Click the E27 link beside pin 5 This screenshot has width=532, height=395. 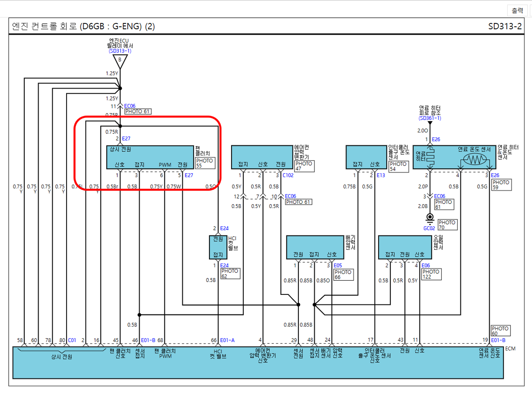click(189, 175)
